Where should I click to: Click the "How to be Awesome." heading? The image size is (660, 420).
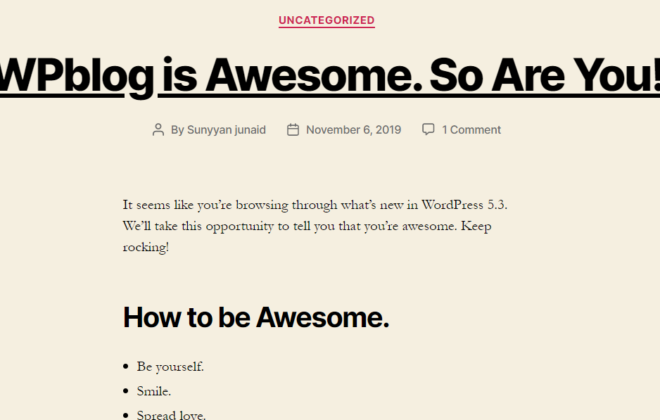tap(256, 317)
